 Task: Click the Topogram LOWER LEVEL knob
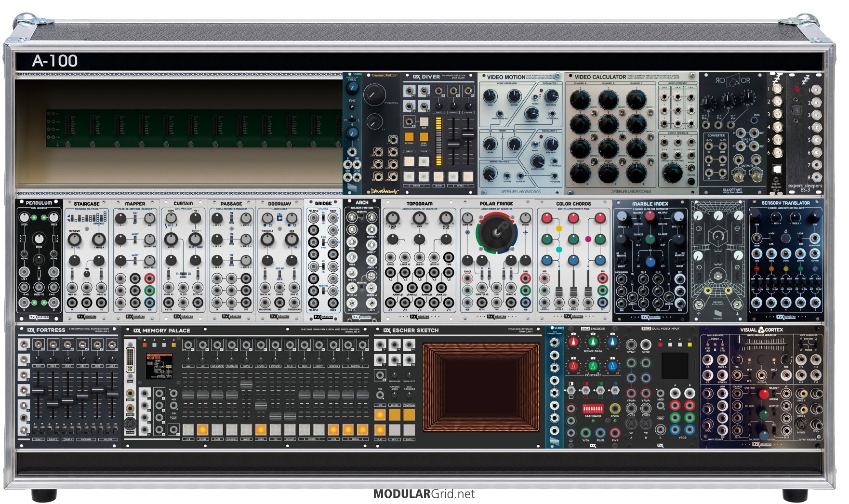393,218
